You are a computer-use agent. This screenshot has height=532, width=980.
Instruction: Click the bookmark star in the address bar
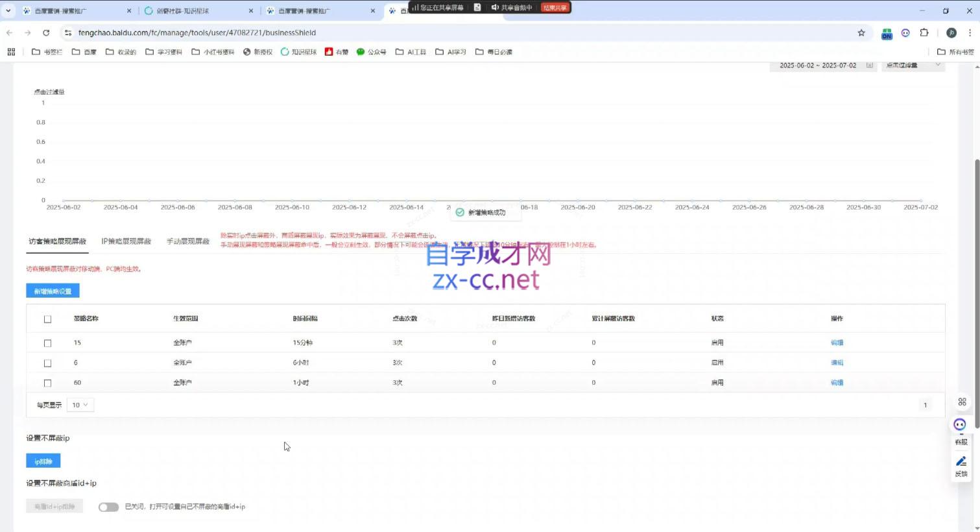pos(861,32)
